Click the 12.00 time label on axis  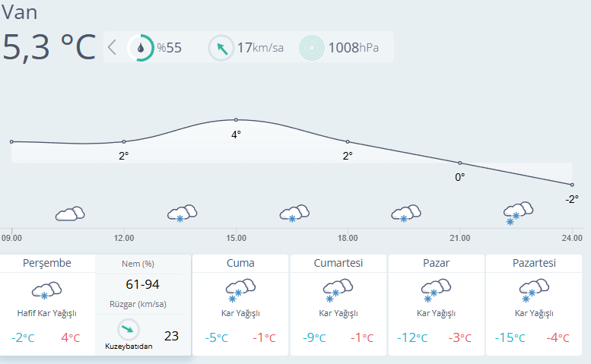124,238
